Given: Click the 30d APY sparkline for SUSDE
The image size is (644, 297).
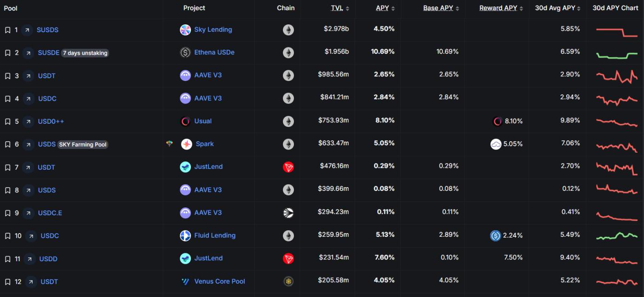Looking at the screenshot, I should [x=615, y=52].
